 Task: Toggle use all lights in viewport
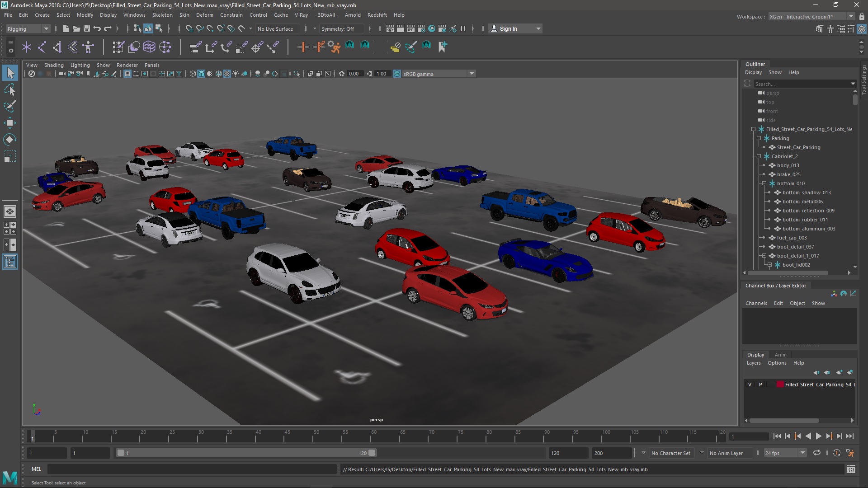pos(236,74)
